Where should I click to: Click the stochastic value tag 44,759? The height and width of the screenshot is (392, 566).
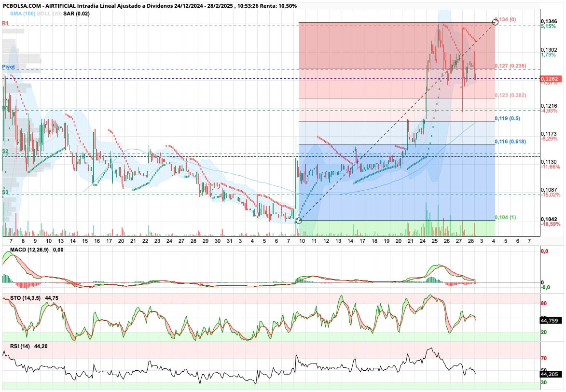(550, 321)
